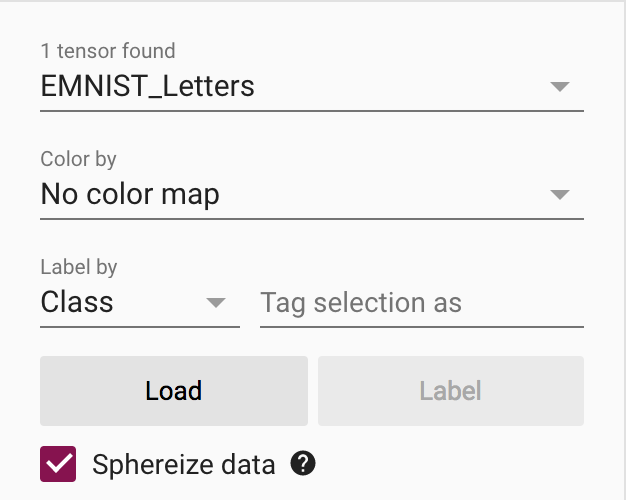Click the checkmark inside Sphereize checkbox
Viewport: 626px width, 500px height.
tap(58, 465)
